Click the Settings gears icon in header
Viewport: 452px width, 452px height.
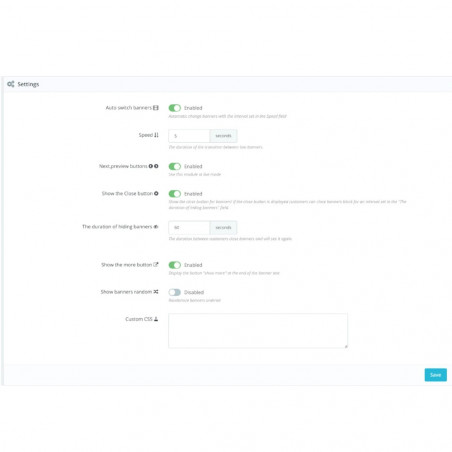11,84
